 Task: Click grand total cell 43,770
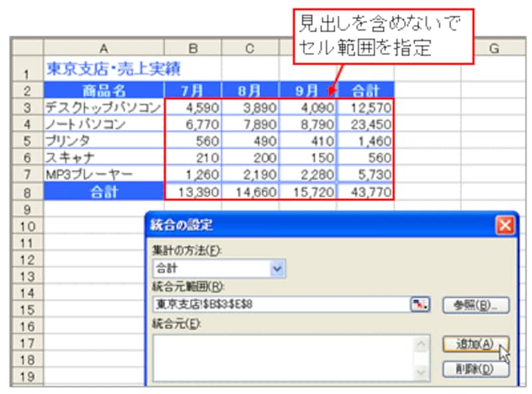point(365,192)
